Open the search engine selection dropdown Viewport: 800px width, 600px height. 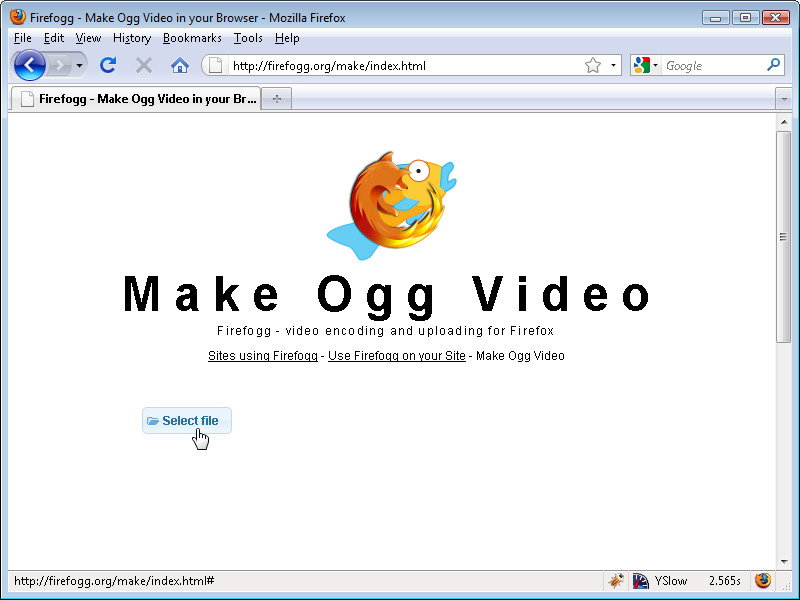click(x=654, y=64)
